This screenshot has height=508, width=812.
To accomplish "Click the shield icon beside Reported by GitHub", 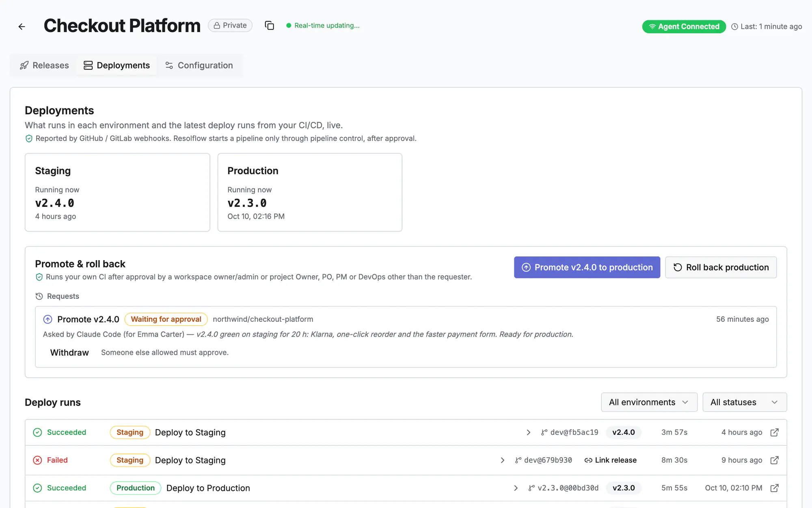I will [29, 139].
